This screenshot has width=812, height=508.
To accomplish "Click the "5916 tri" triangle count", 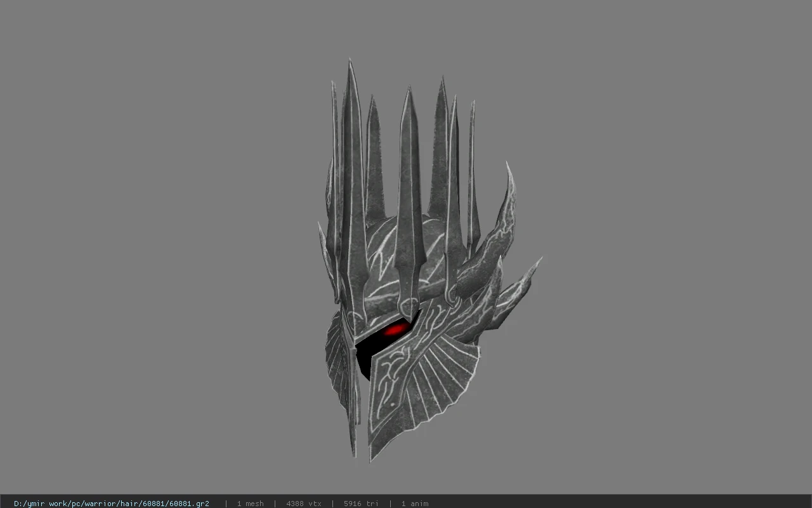I will click(361, 504).
